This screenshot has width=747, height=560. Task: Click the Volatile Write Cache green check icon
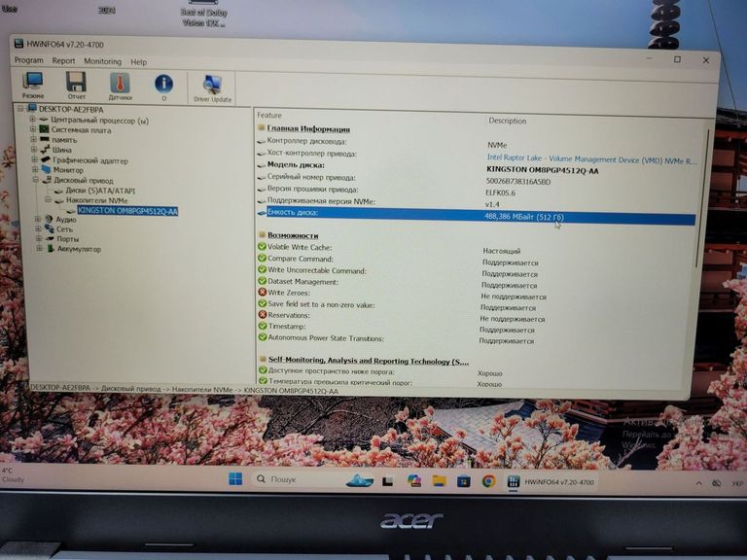[262, 246]
